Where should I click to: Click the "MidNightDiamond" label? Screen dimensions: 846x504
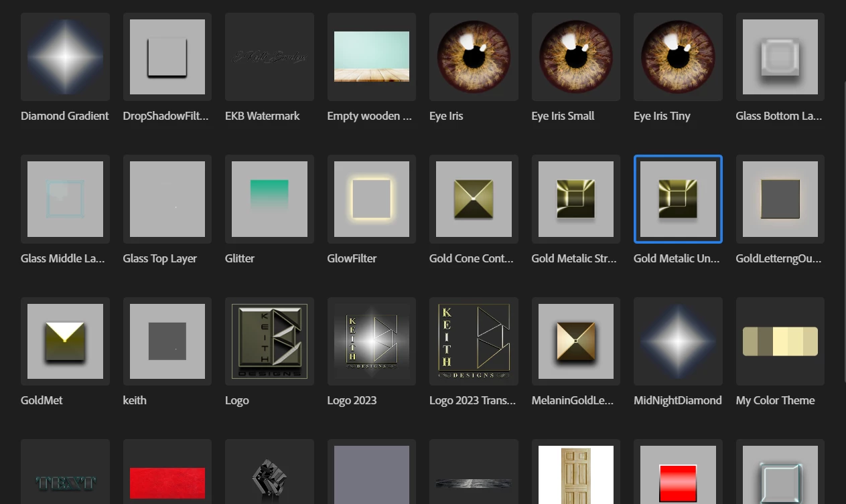(678, 400)
